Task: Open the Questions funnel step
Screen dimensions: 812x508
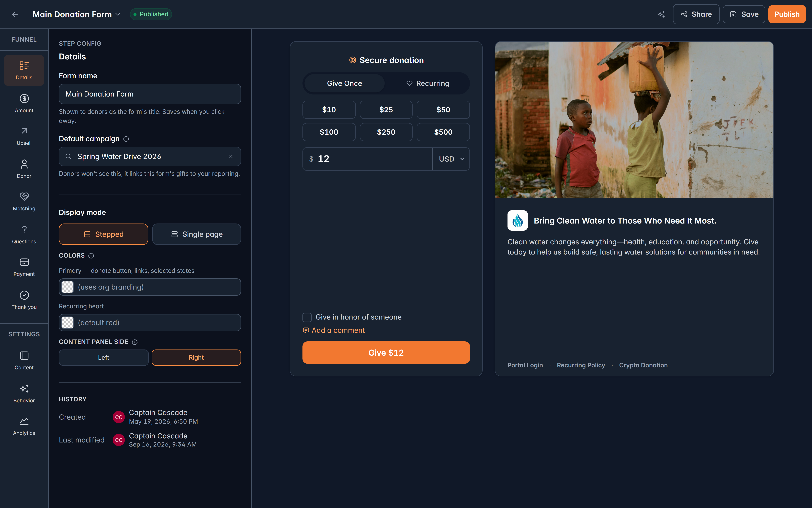Action: coord(24,235)
